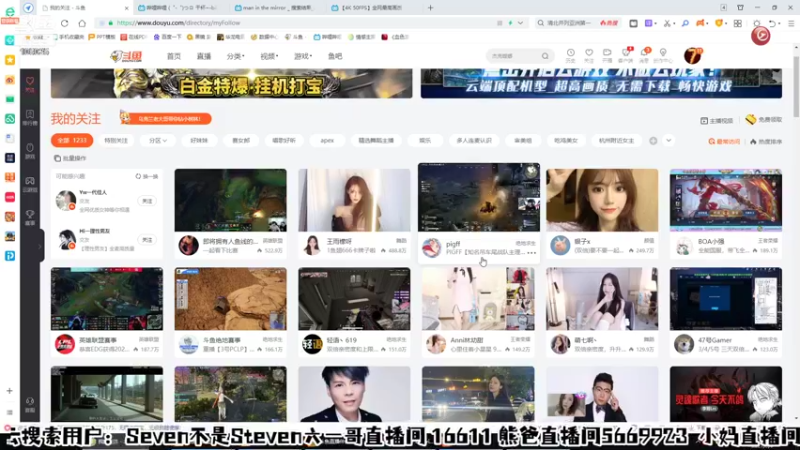The image size is (800, 450).
Task: Open 直播 in Douyu navigation
Action: [204, 56]
